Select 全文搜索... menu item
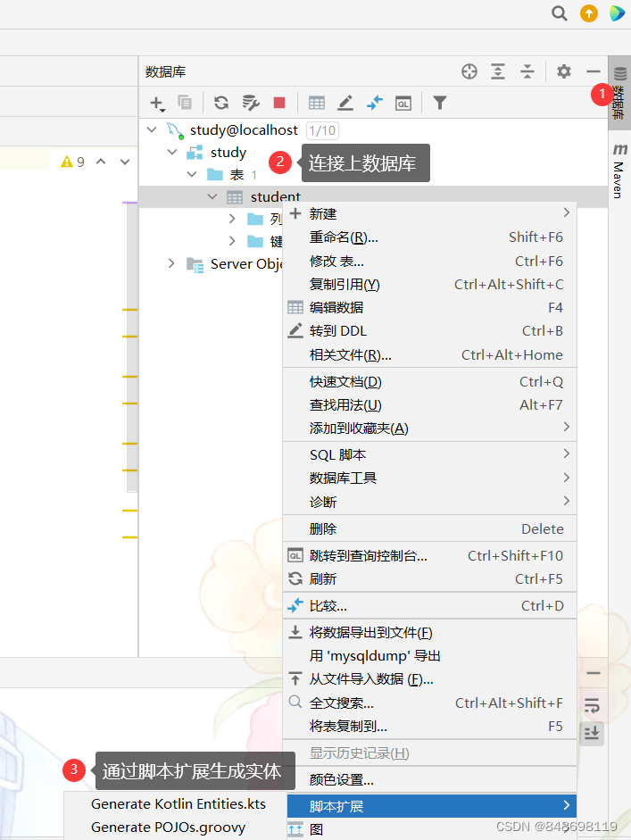Image resolution: width=631 pixels, height=840 pixels. click(429, 703)
